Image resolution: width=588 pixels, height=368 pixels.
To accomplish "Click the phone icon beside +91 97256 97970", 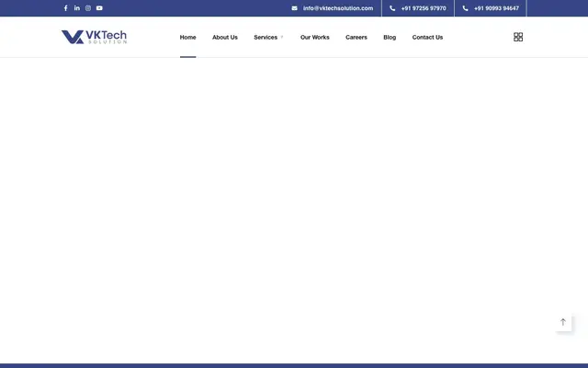I will [392, 8].
